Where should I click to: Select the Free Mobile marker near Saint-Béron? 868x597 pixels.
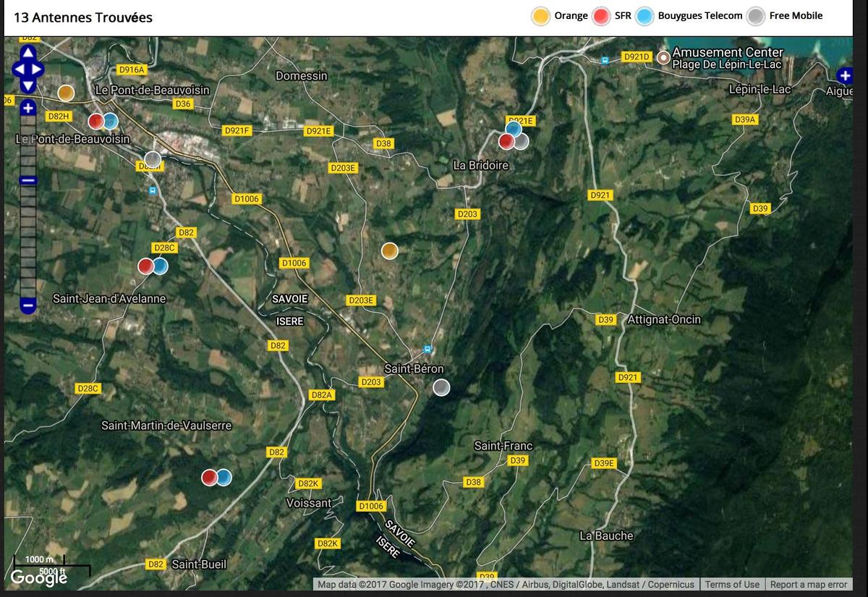point(441,388)
